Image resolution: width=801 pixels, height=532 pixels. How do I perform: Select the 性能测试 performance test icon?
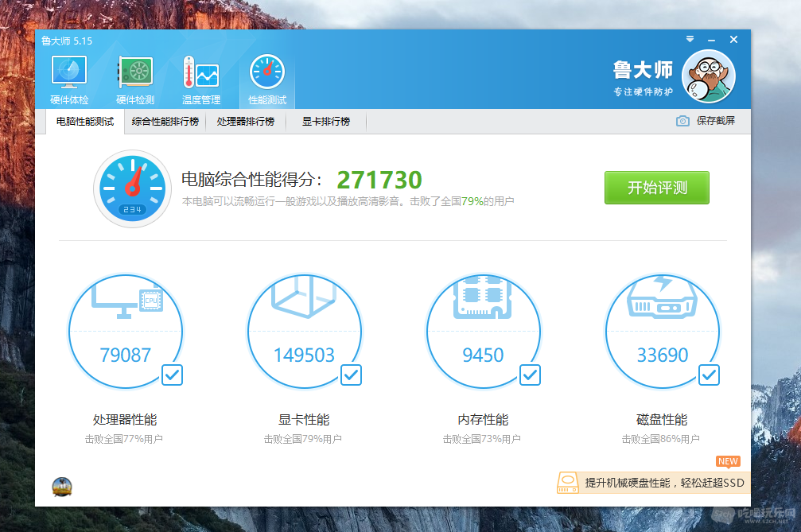click(267, 80)
